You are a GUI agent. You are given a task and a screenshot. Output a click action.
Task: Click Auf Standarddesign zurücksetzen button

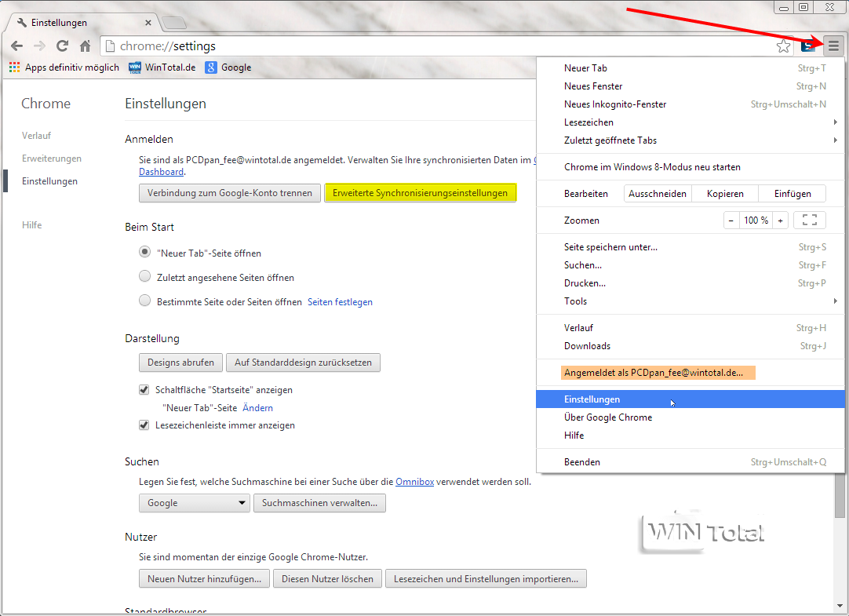303,363
